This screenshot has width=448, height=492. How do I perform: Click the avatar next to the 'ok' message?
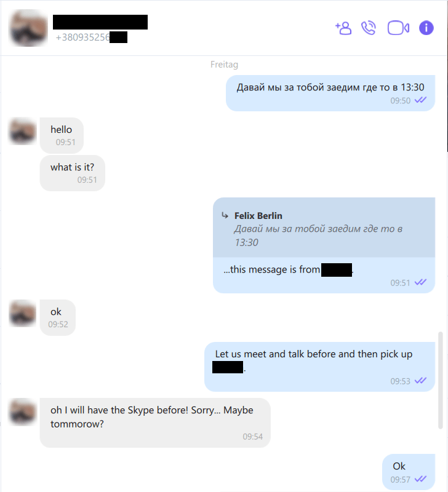pyautogui.click(x=22, y=313)
